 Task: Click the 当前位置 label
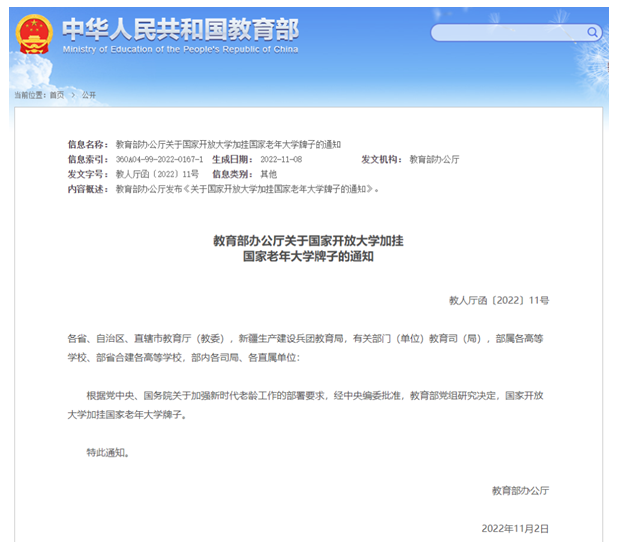[x=30, y=95]
